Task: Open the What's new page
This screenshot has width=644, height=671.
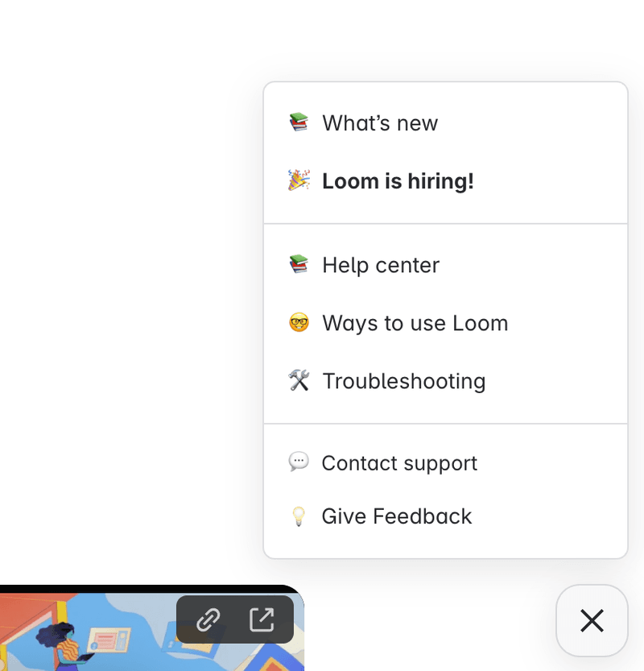Action: tap(380, 122)
